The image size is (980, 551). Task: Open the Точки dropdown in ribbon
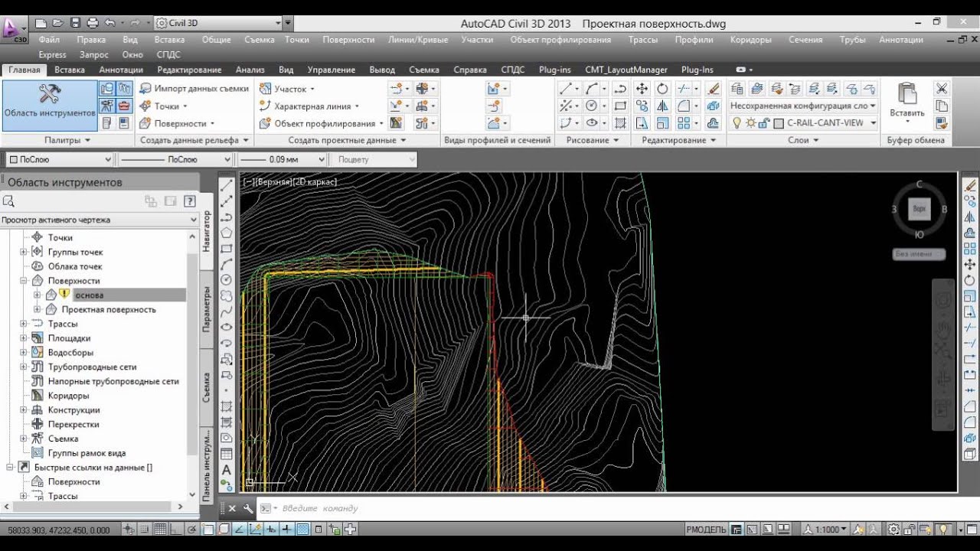(164, 106)
